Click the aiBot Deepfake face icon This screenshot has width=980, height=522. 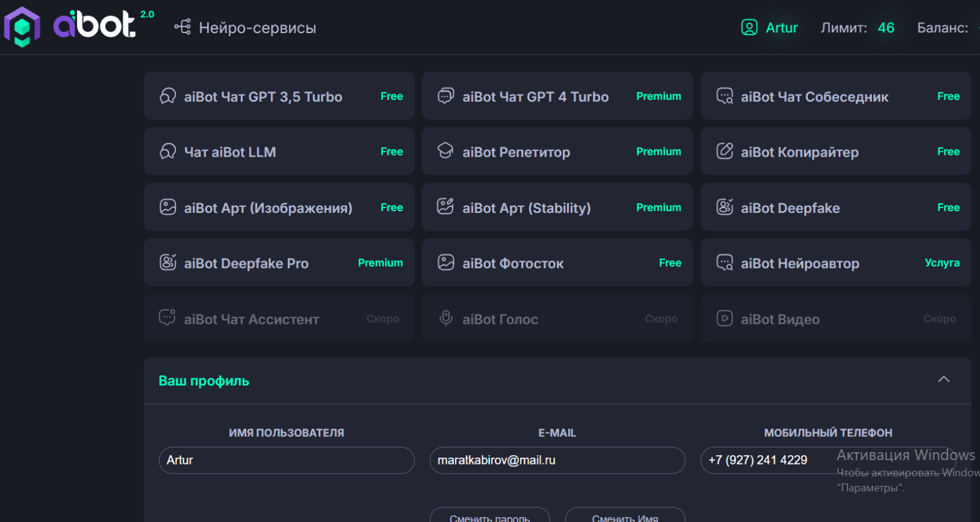coord(725,207)
